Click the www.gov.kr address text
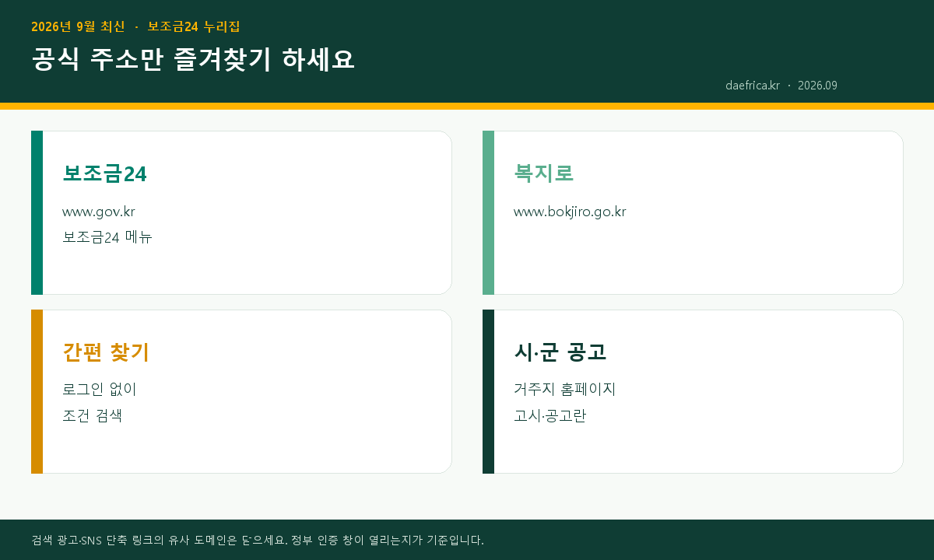Image resolution: width=934 pixels, height=560 pixels. point(99,212)
